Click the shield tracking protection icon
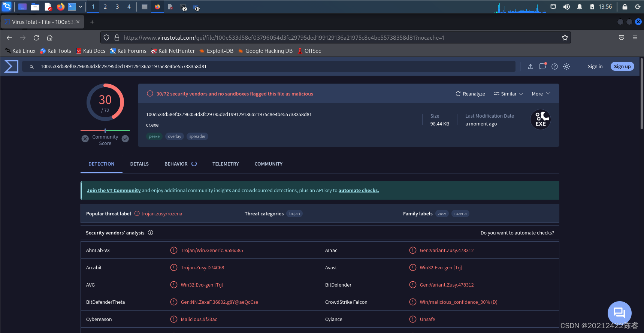644x333 pixels. (x=106, y=37)
